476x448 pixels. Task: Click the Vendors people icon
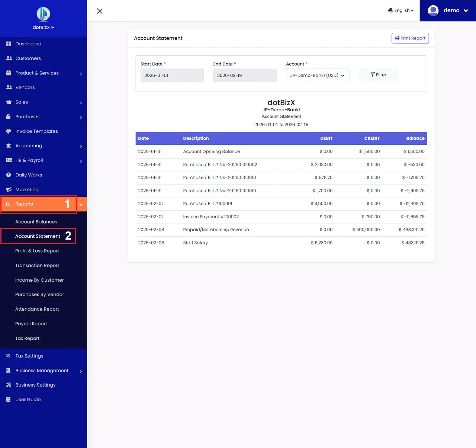(8, 87)
